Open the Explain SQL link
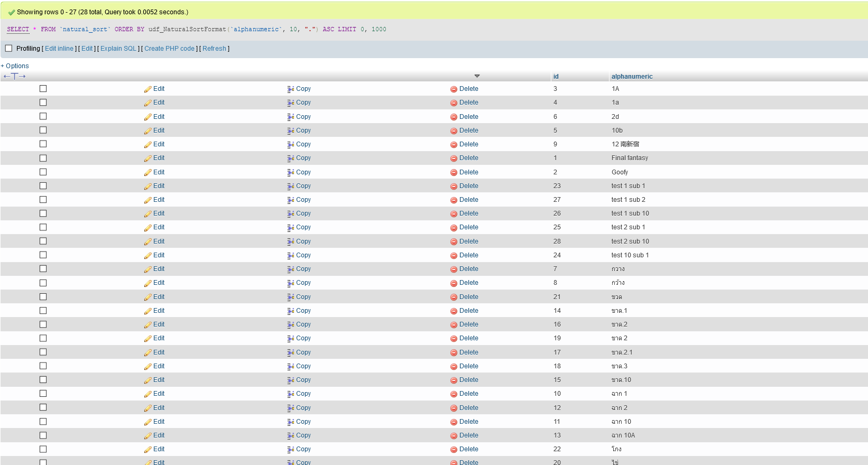Viewport: 868px width, 465px height. pyautogui.click(x=118, y=49)
